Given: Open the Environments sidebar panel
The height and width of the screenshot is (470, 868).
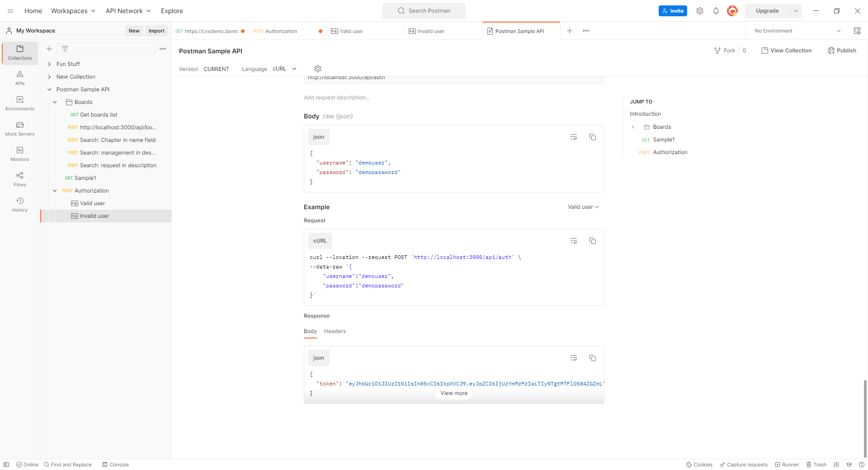Looking at the screenshot, I should [x=20, y=103].
